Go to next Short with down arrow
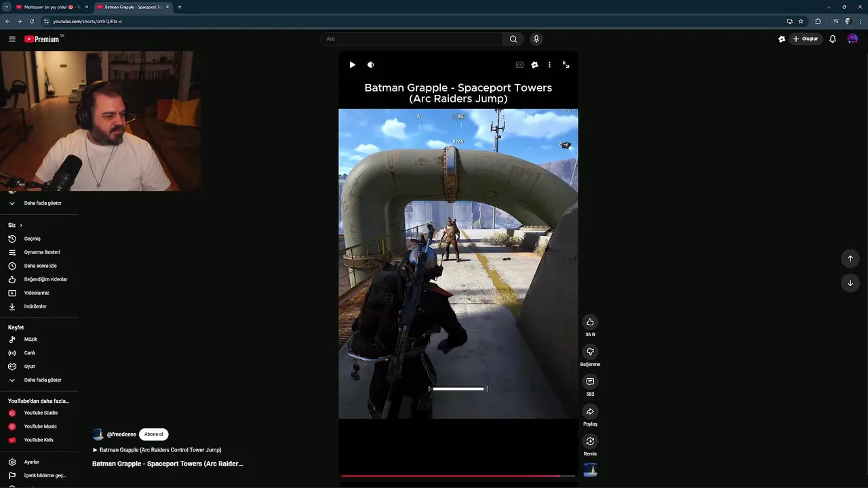Image resolution: width=868 pixels, height=488 pixels. pyautogui.click(x=850, y=283)
